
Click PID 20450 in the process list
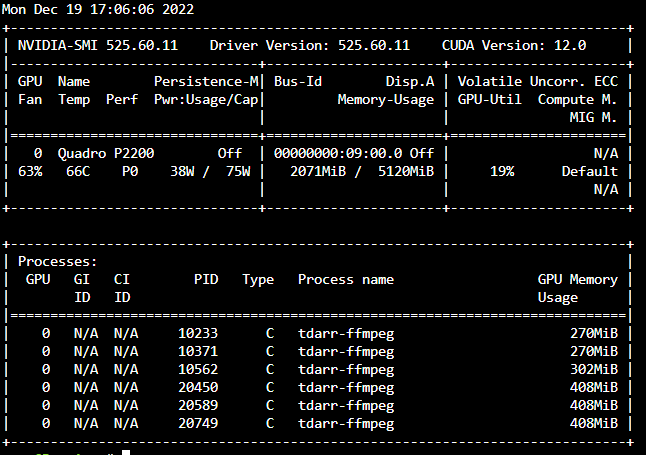click(x=198, y=387)
